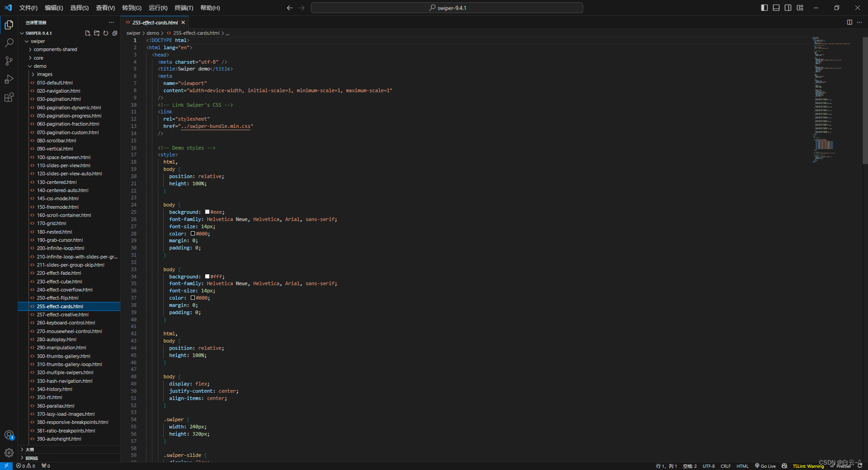Open the Explorer view in activity bar
Screen dimensions: 868x470
[x=9, y=25]
